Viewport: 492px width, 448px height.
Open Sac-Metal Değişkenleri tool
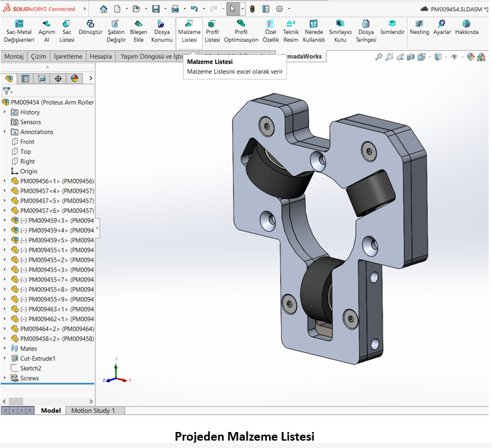pyautogui.click(x=19, y=31)
